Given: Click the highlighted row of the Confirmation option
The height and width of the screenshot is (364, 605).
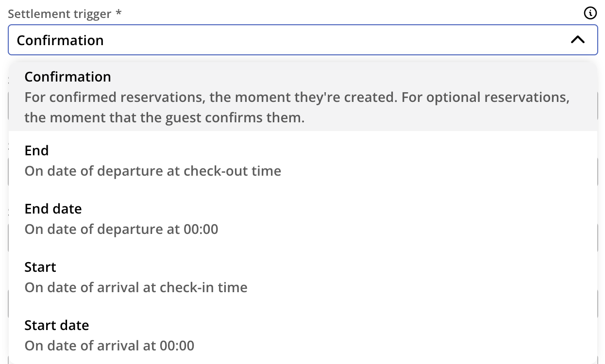Looking at the screenshot, I should click(x=302, y=97).
